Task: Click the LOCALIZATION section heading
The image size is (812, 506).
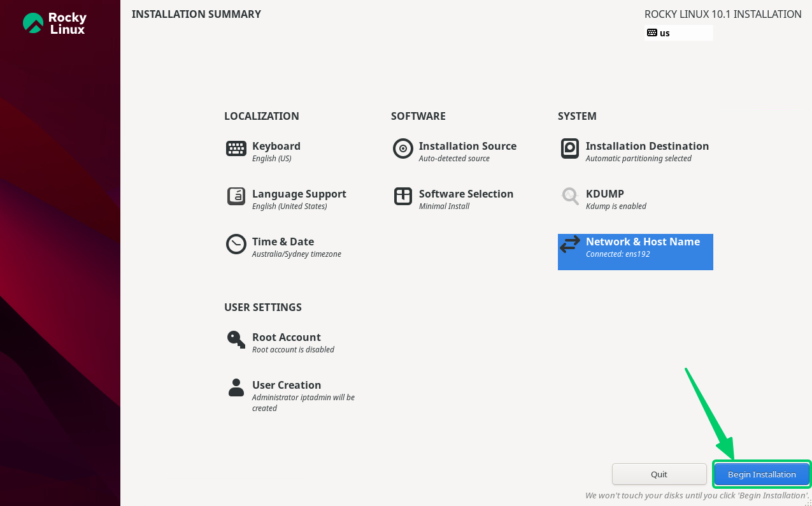Action: [x=262, y=116]
